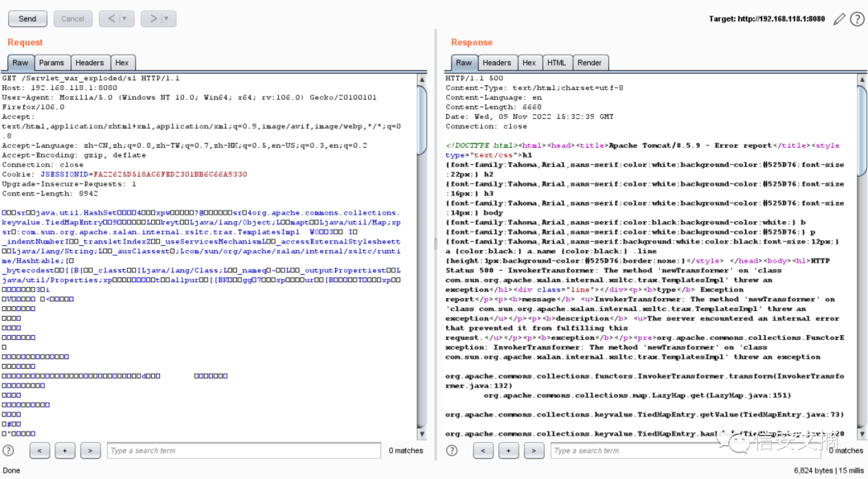Screen dimensions: 868x479
Task: Click request pane scrollbar down arrow
Action: pos(422,435)
